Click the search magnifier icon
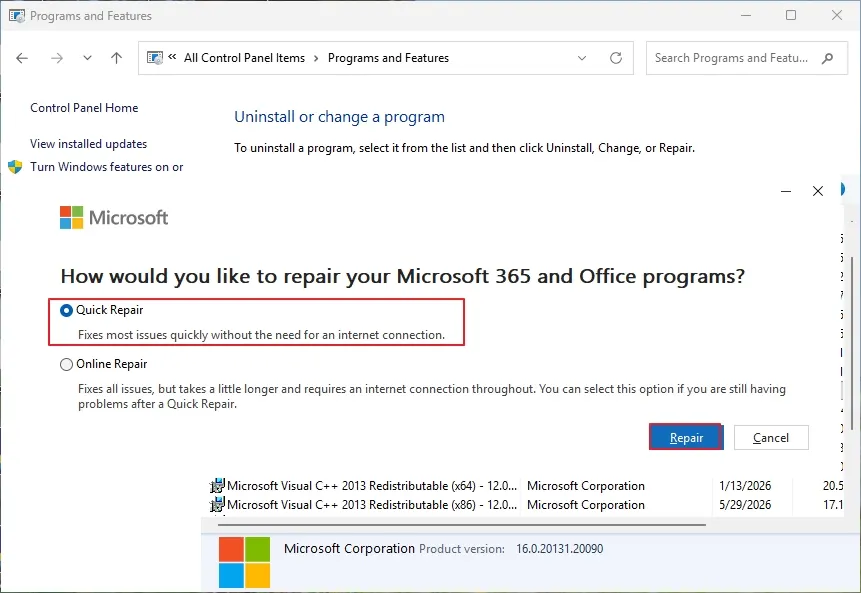This screenshot has width=861, height=593. [828, 58]
